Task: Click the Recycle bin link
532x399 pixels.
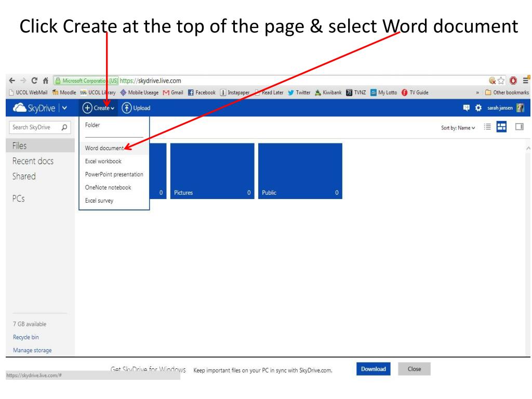Action: 26,337
